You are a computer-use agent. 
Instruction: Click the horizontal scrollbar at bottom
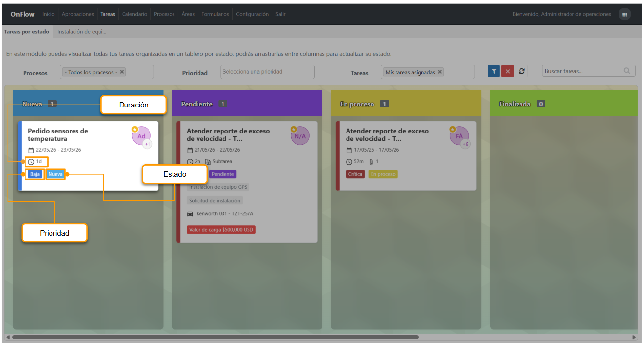215,337
